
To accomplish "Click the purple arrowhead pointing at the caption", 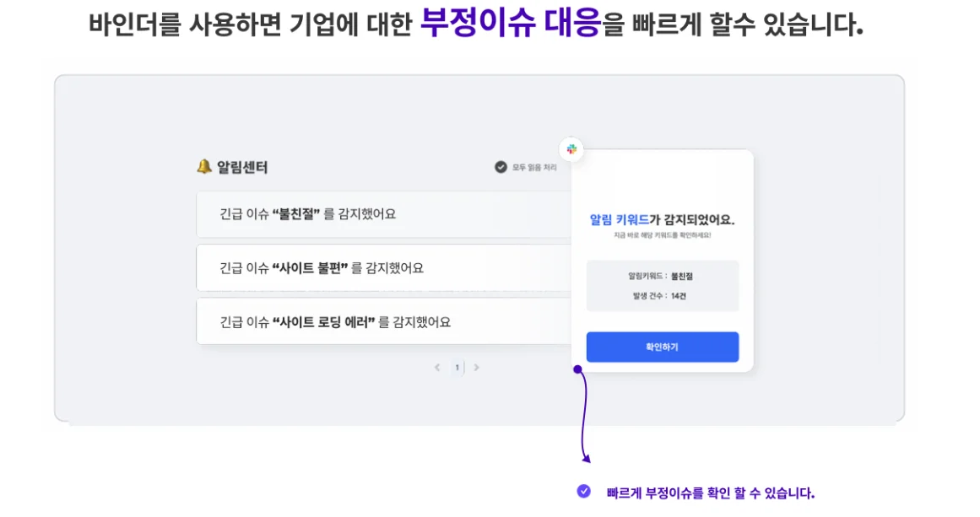I will click(x=586, y=459).
